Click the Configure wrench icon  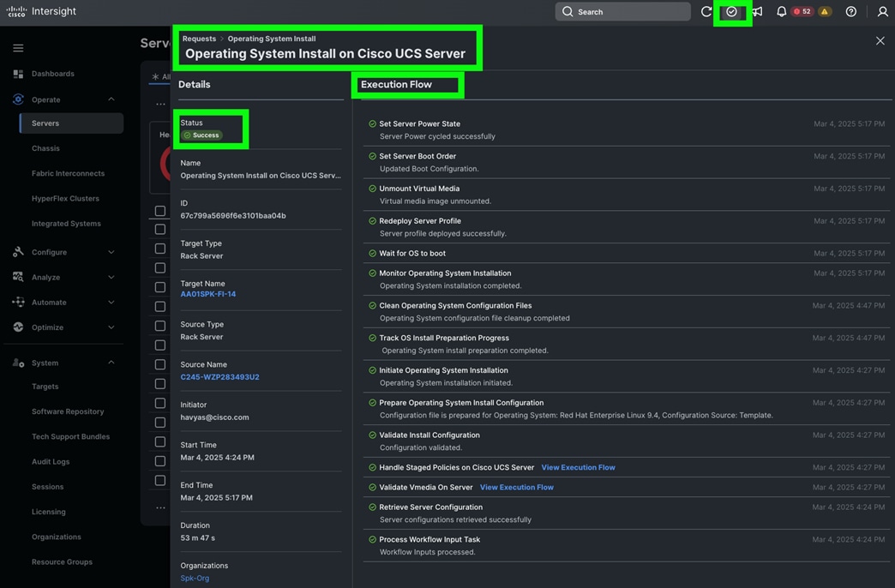pyautogui.click(x=18, y=252)
